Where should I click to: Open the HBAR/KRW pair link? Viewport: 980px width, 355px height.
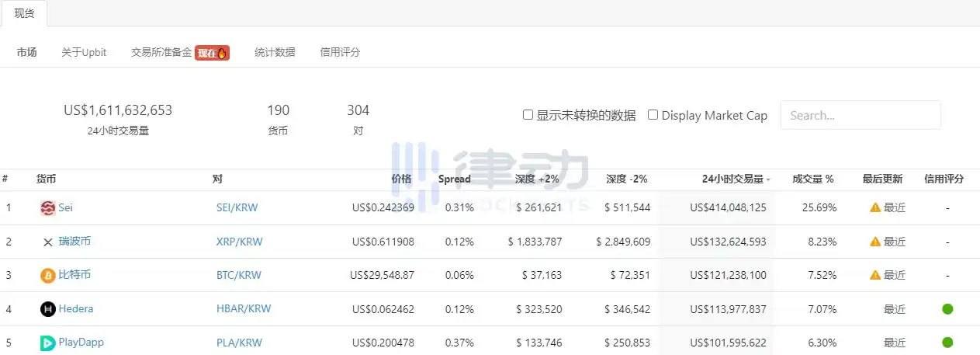click(244, 309)
